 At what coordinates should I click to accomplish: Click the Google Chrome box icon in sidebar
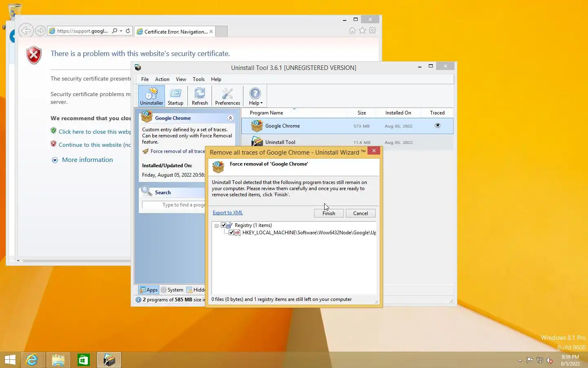tap(147, 117)
